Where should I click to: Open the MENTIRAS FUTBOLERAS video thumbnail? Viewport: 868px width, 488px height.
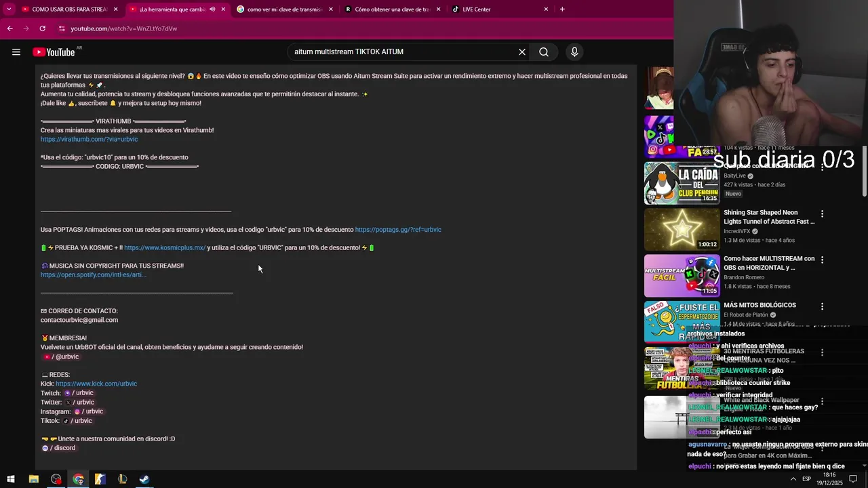click(x=682, y=369)
